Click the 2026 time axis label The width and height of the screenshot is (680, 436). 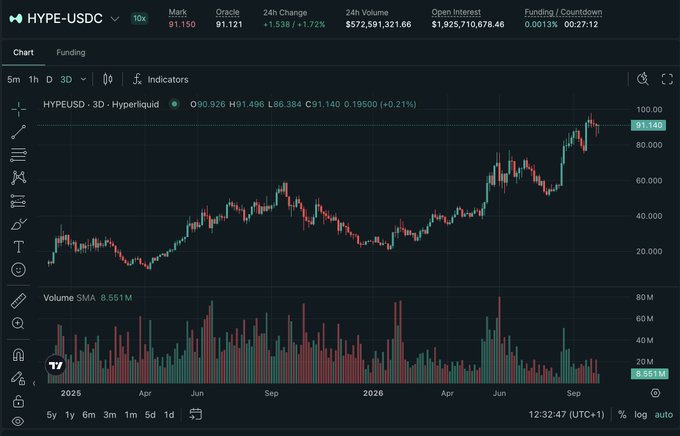[x=373, y=393]
